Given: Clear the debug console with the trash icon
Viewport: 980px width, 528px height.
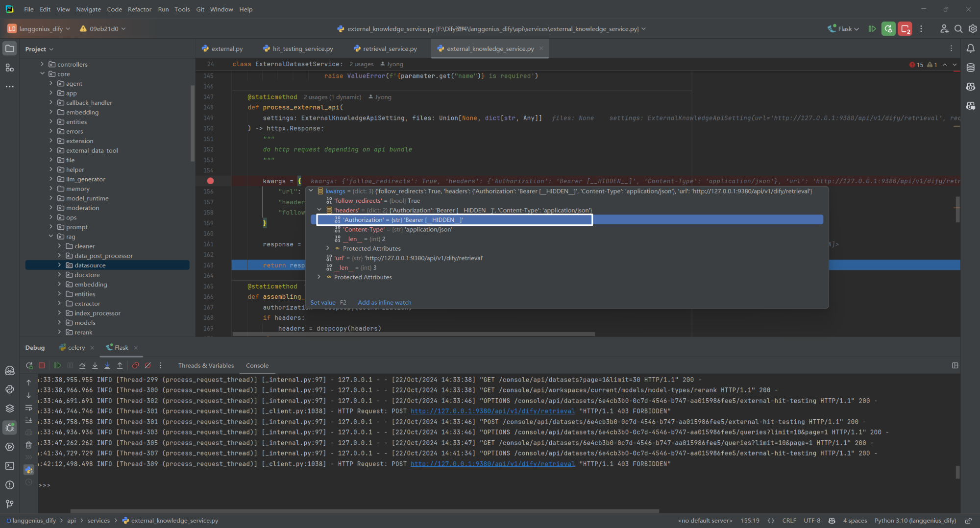Looking at the screenshot, I should click(x=29, y=445).
